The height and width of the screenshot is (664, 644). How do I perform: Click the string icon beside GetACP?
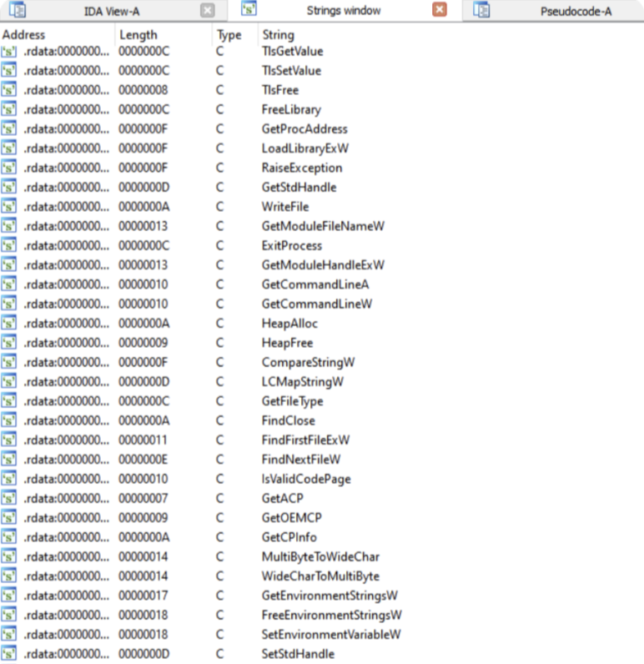(x=9, y=499)
